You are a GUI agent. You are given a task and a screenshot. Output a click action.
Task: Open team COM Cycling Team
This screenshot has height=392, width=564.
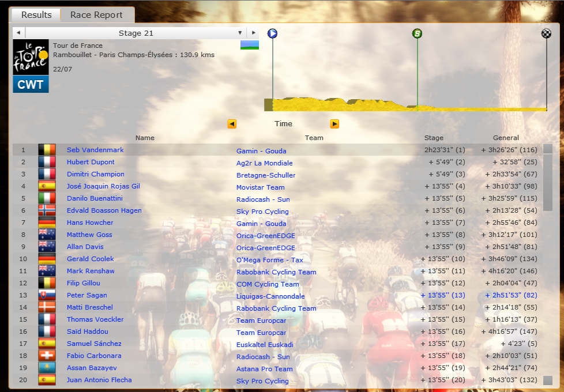click(268, 284)
